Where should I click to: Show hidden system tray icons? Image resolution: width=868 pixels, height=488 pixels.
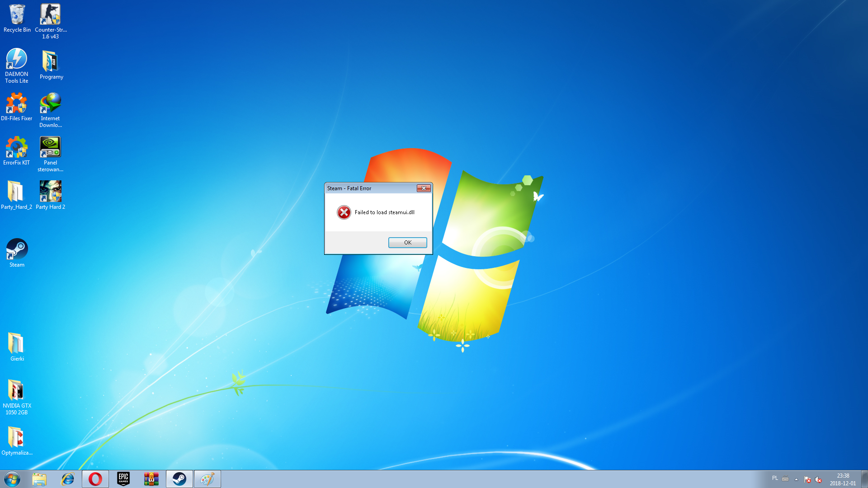tap(796, 479)
